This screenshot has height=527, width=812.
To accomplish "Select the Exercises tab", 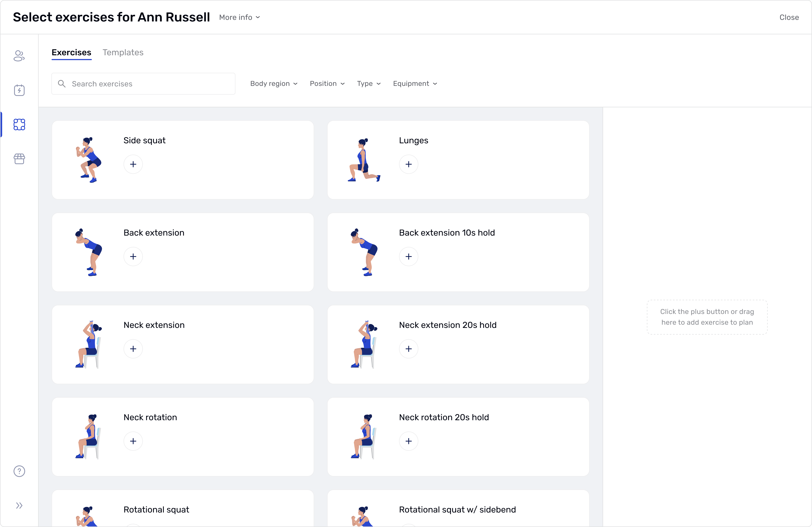I will point(71,52).
